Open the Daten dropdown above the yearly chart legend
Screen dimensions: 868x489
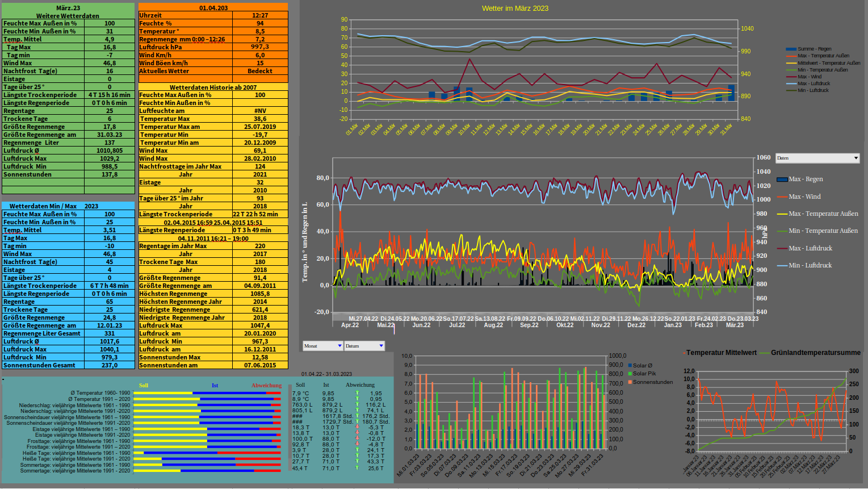click(817, 158)
